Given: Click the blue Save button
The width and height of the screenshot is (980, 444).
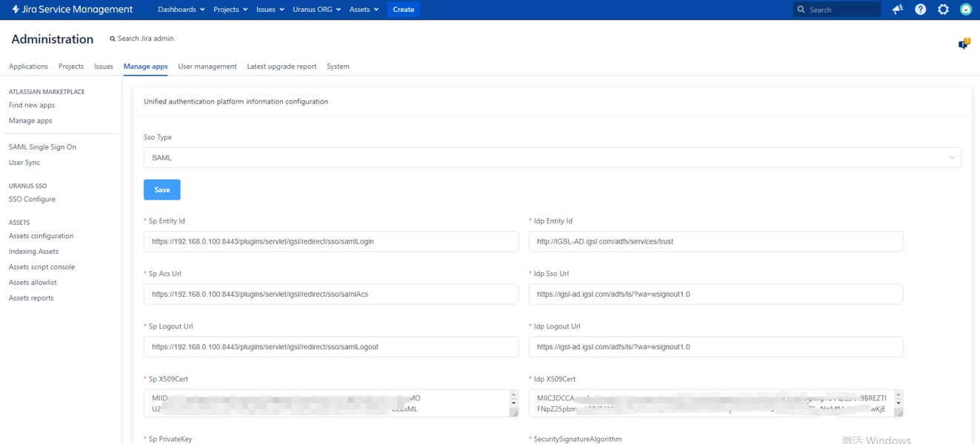Looking at the screenshot, I should (162, 190).
